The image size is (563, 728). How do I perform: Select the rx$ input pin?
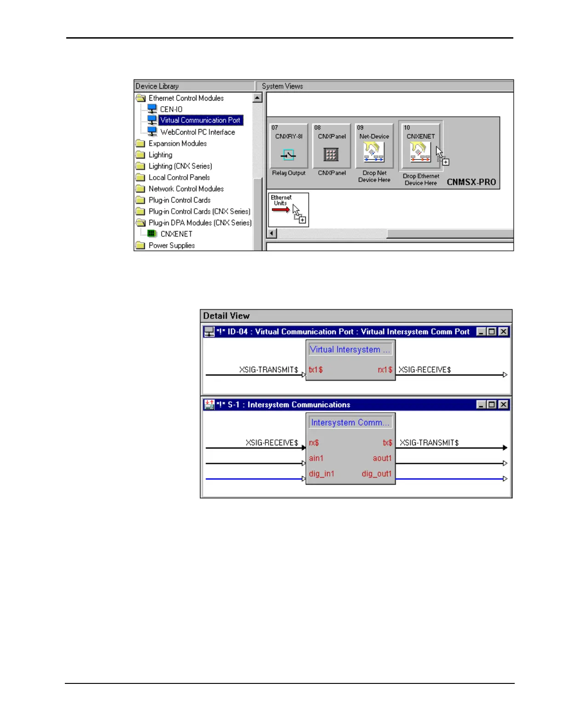click(314, 443)
